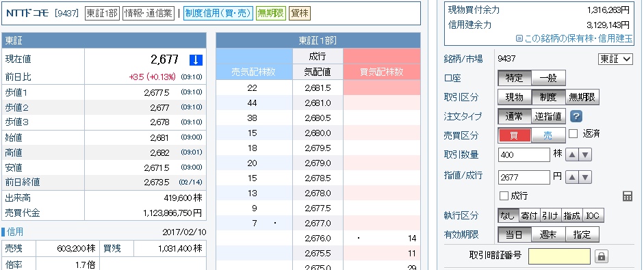Open the order type help question icon

(576, 116)
